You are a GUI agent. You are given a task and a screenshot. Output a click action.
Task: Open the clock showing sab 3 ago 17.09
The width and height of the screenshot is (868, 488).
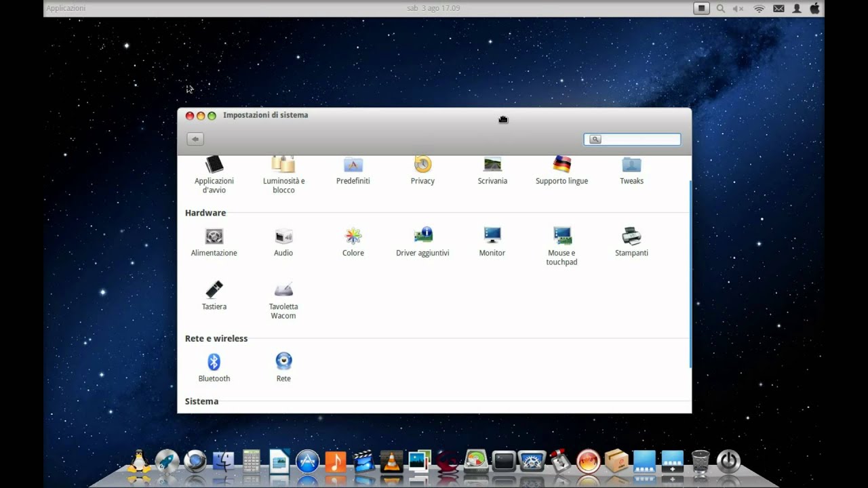(x=433, y=8)
